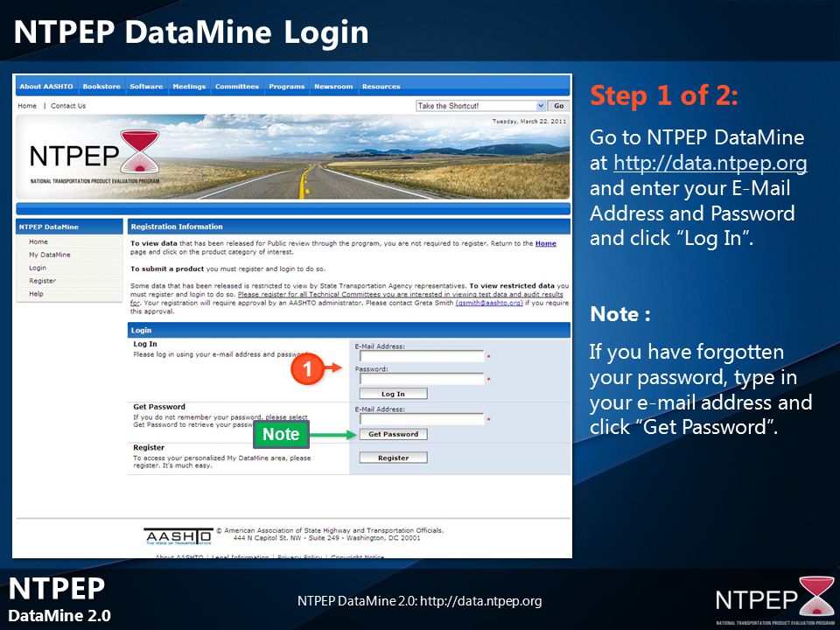Click the 'NTPEP DataMine Login' slide title

tap(192, 32)
